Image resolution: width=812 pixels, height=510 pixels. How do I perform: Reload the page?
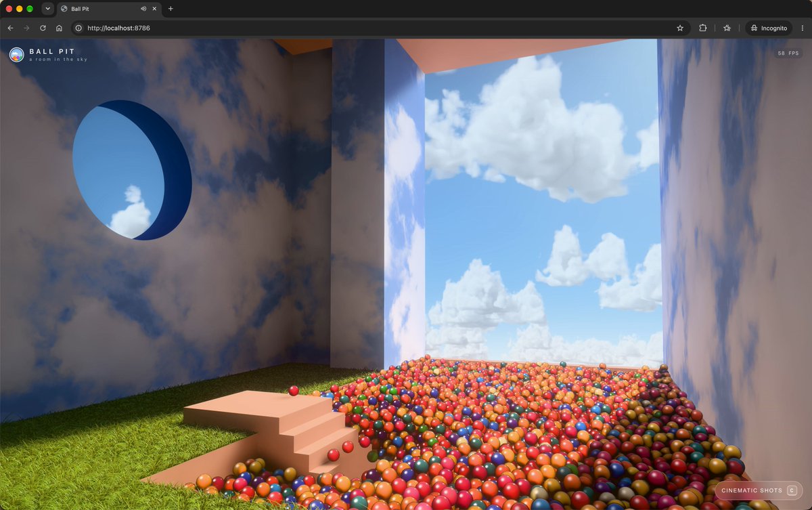[x=43, y=28]
